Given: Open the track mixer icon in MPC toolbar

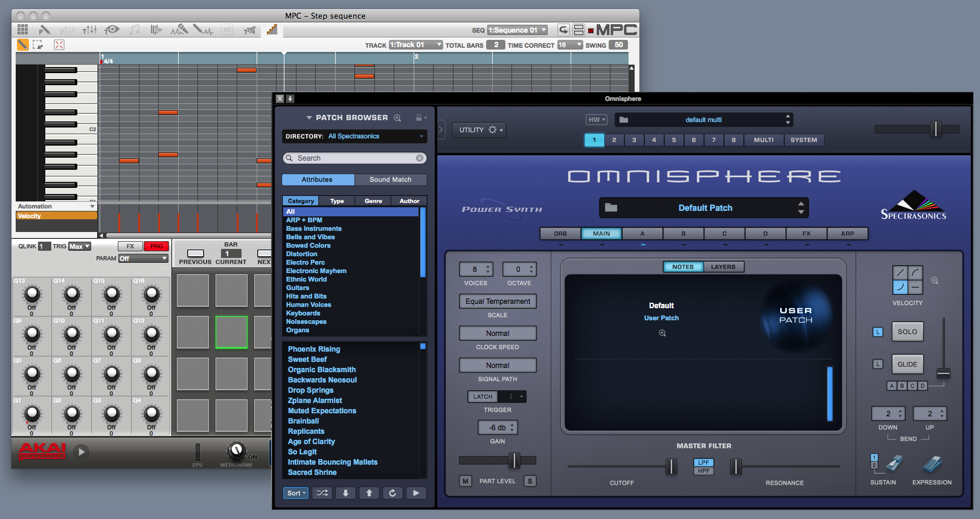Looking at the screenshot, I should (x=90, y=30).
